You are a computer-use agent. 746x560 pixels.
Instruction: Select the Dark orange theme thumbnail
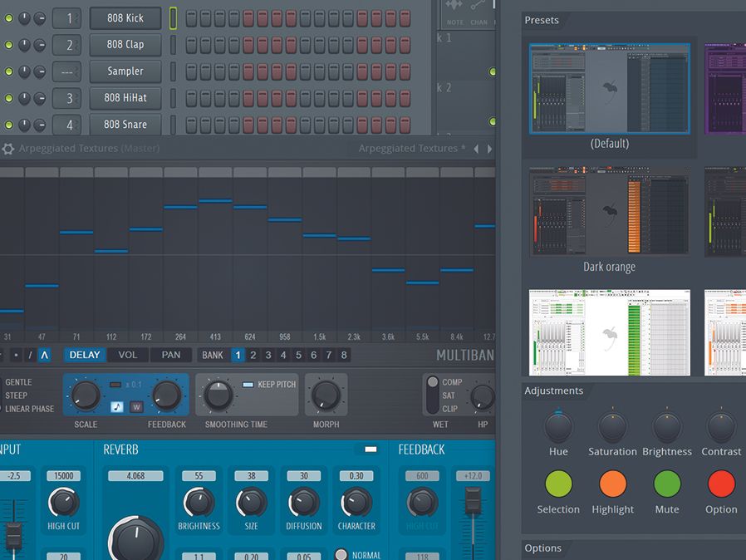point(609,213)
